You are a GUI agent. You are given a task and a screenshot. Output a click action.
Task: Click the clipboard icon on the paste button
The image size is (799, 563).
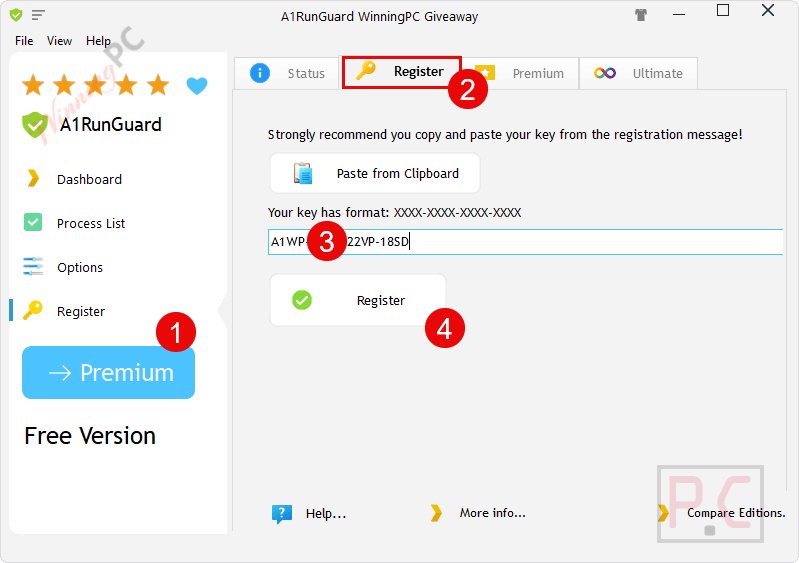[303, 173]
